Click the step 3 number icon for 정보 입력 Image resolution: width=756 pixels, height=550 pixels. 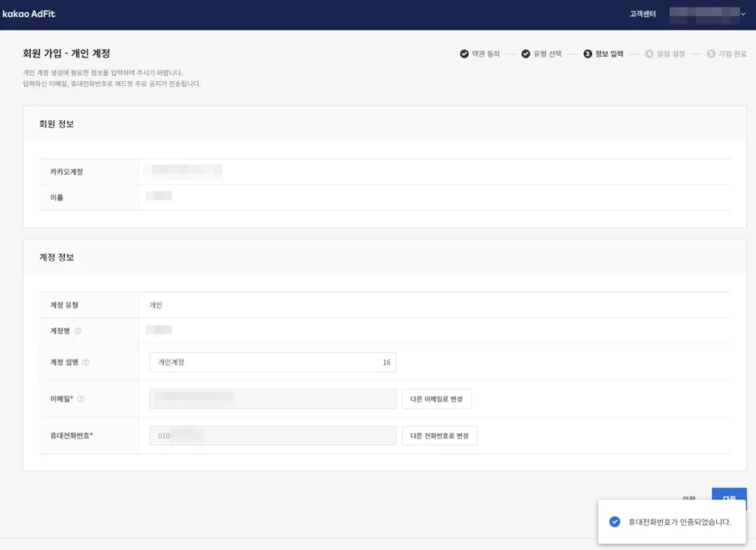point(588,54)
